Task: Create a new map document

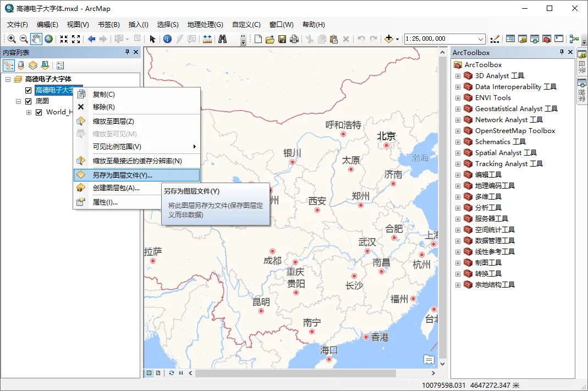Action: coord(258,38)
